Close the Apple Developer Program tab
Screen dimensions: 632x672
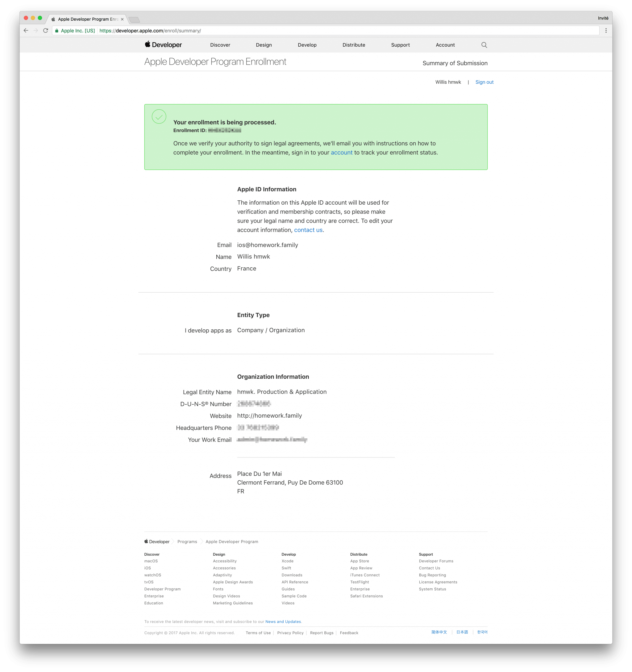pos(122,19)
